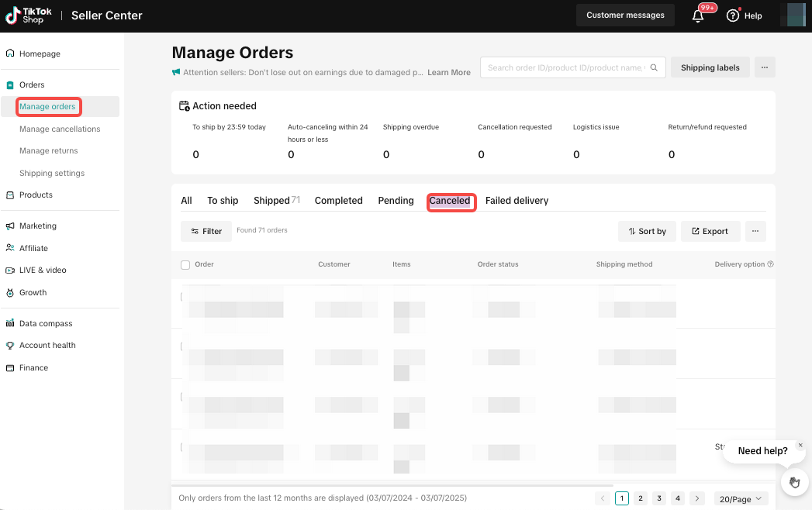Switch to the To ship tab

[223, 201]
